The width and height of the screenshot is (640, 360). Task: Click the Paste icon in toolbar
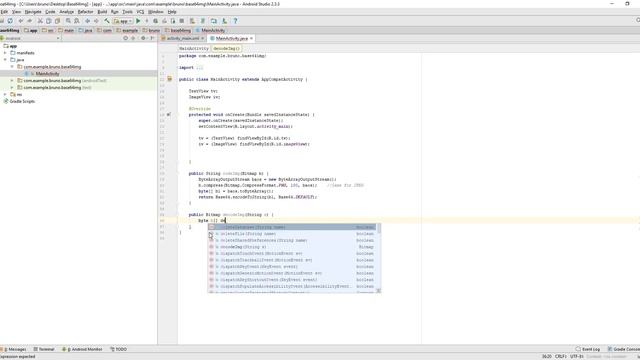58,21
